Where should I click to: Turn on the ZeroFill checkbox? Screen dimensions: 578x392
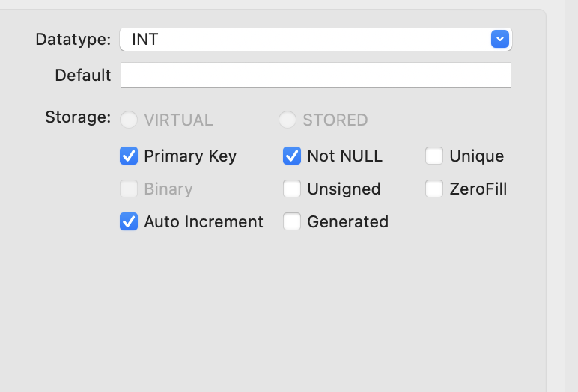(433, 189)
